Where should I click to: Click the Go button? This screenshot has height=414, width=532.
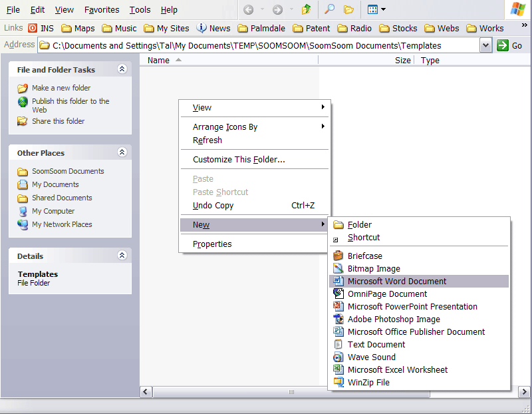[509, 45]
